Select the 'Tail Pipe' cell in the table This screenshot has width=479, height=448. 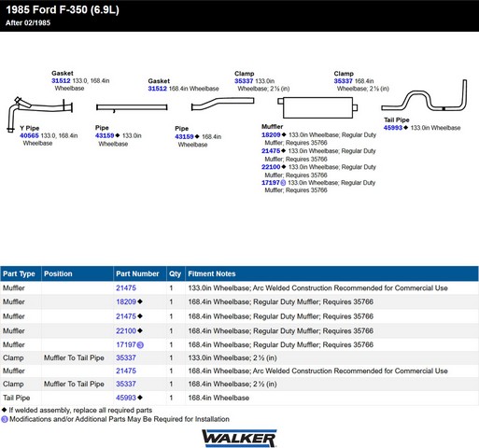tap(16, 398)
